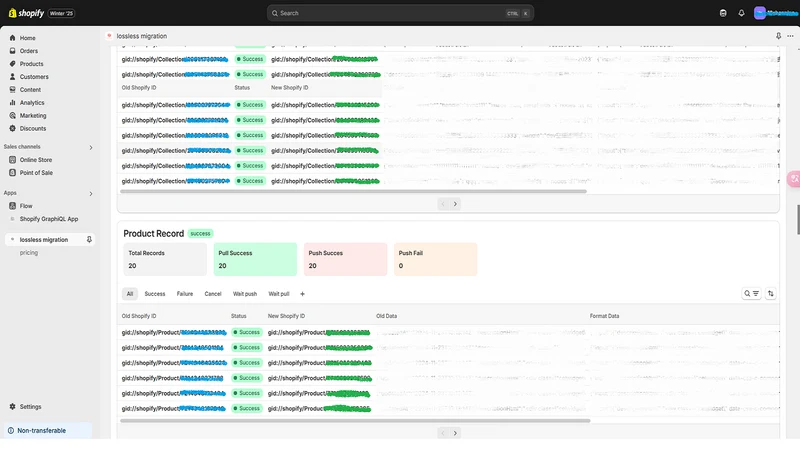
Task: Go to next page of Product records
Action: click(455, 433)
